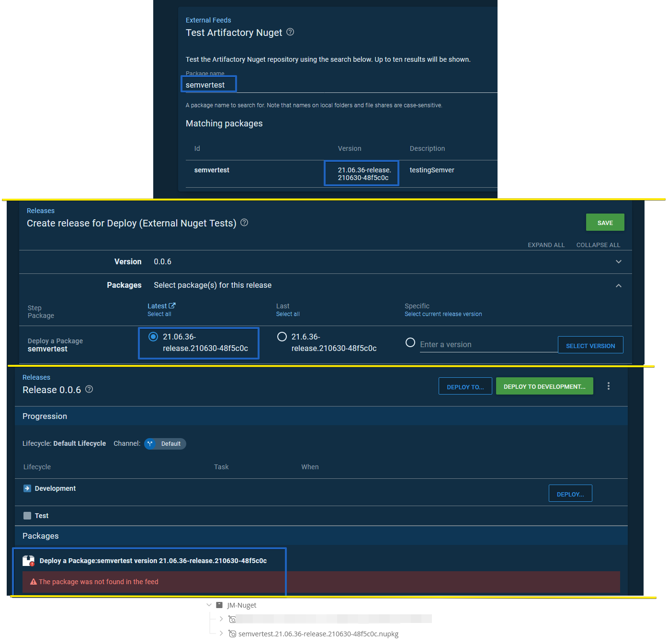The width and height of the screenshot is (668, 644).
Task: Click the semvertest package name input field
Action: (208, 84)
